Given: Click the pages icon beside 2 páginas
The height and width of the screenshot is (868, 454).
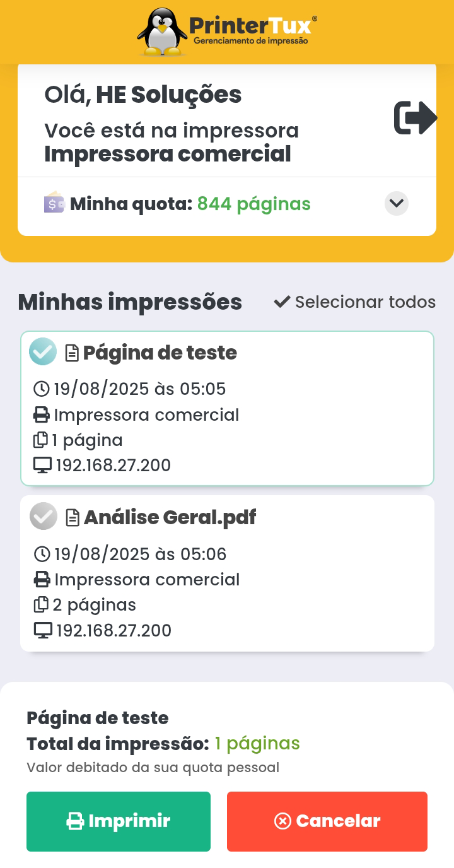Looking at the screenshot, I should 41,605.
